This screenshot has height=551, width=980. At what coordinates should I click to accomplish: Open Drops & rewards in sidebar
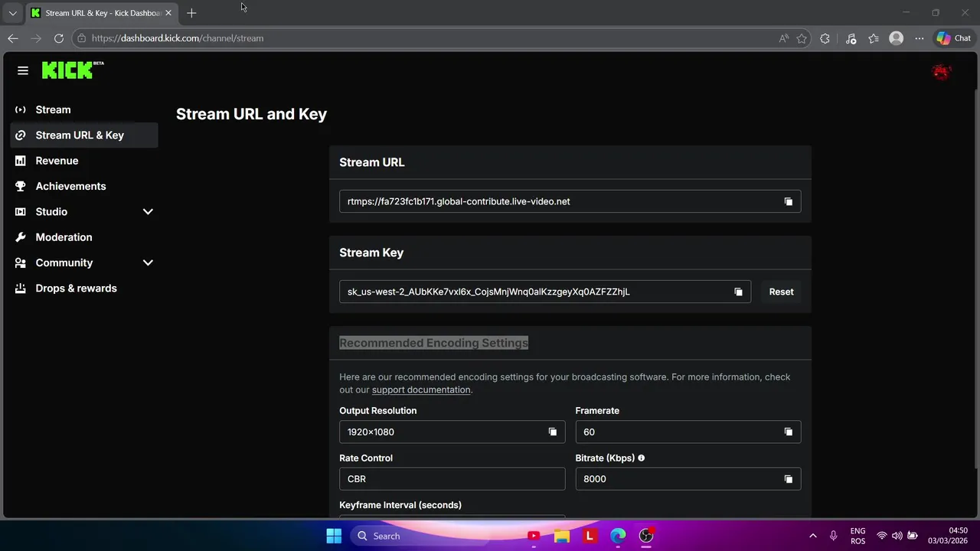(x=84, y=289)
